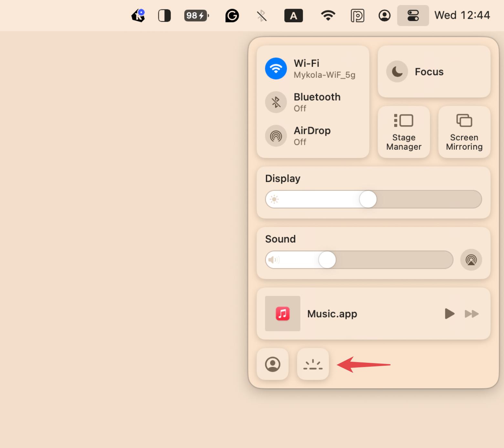Viewport: 504px width, 448px height.
Task: Open Screen Mirroring options
Action: 464,132
